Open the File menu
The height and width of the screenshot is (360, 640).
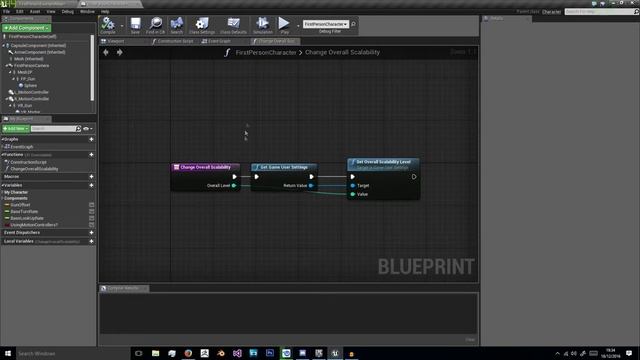point(6,11)
